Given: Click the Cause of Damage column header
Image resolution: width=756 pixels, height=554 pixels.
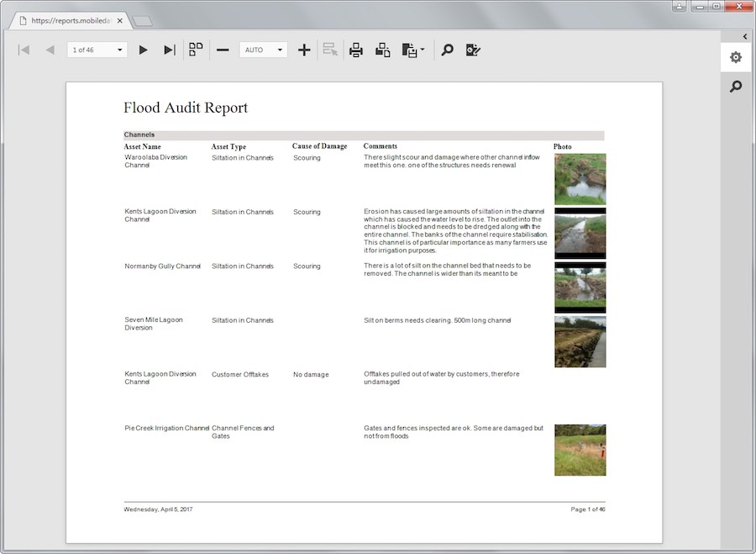Looking at the screenshot, I should [320, 146].
